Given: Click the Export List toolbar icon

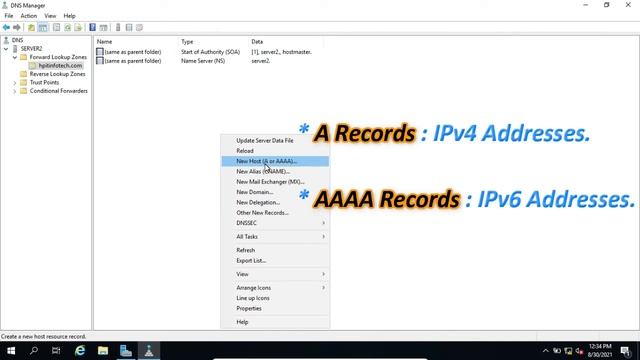Looking at the screenshot, I should click(x=78, y=27).
